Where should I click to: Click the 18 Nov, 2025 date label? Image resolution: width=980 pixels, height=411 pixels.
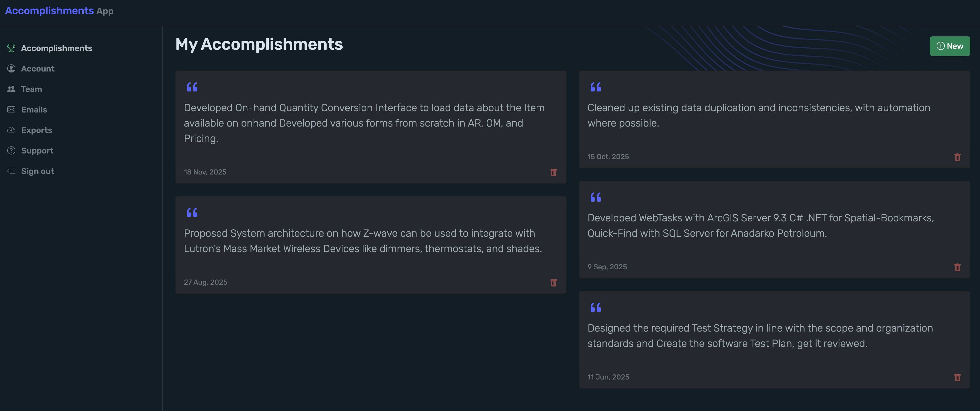(205, 172)
